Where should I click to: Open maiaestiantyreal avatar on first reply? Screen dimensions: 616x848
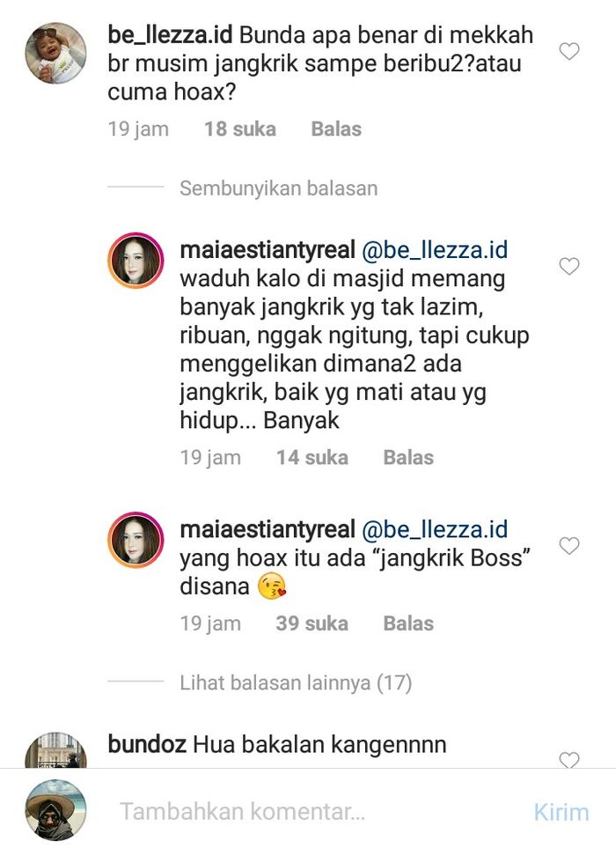coord(136,260)
